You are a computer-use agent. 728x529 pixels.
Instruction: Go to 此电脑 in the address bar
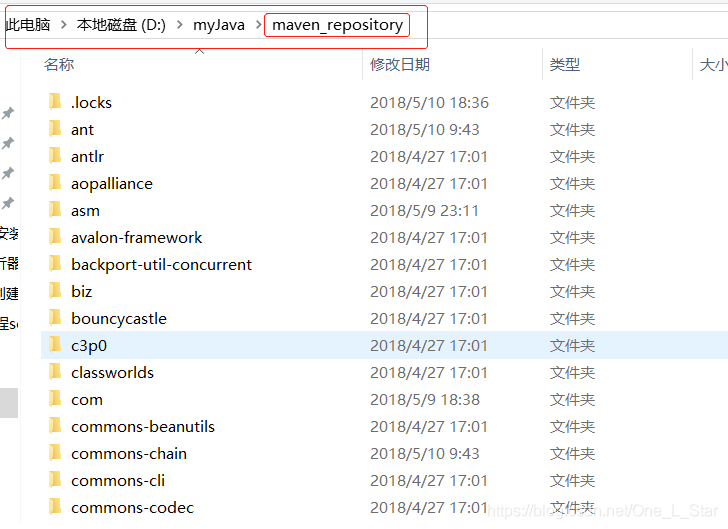pos(28,25)
